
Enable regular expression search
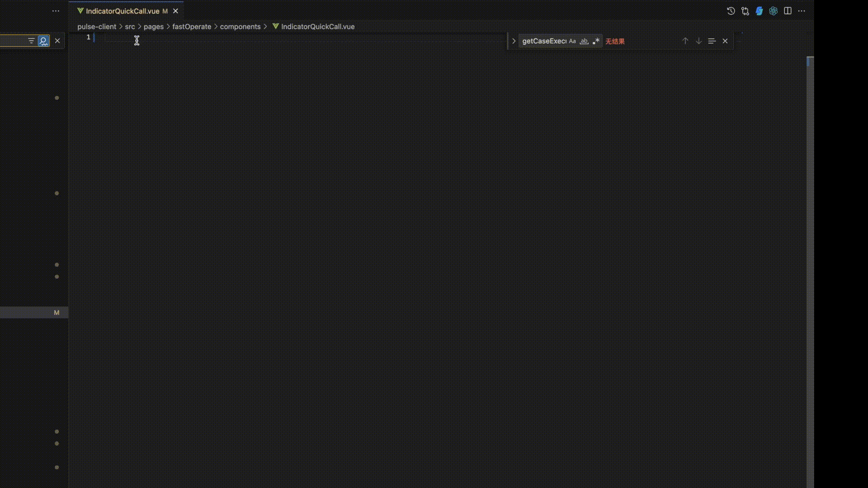tap(596, 41)
